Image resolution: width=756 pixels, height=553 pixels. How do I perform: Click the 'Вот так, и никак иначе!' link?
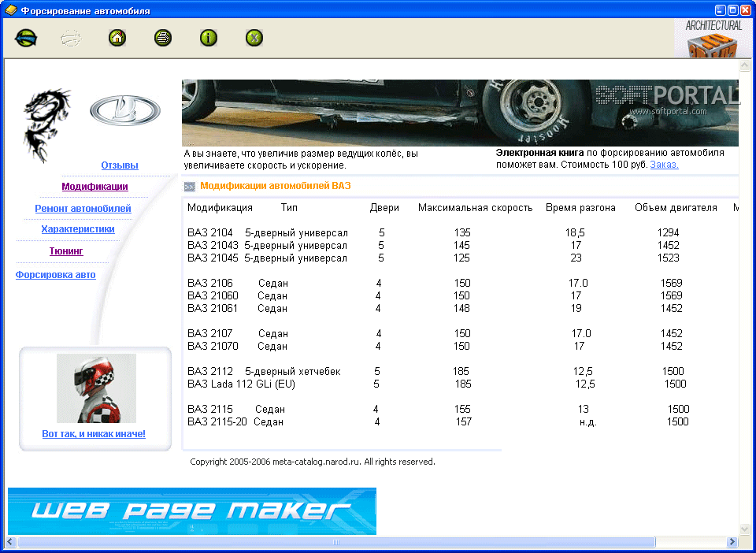tap(94, 434)
